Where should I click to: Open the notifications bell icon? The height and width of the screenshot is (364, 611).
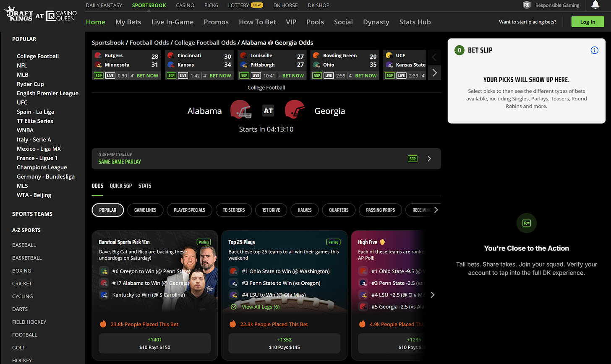tap(595, 5)
